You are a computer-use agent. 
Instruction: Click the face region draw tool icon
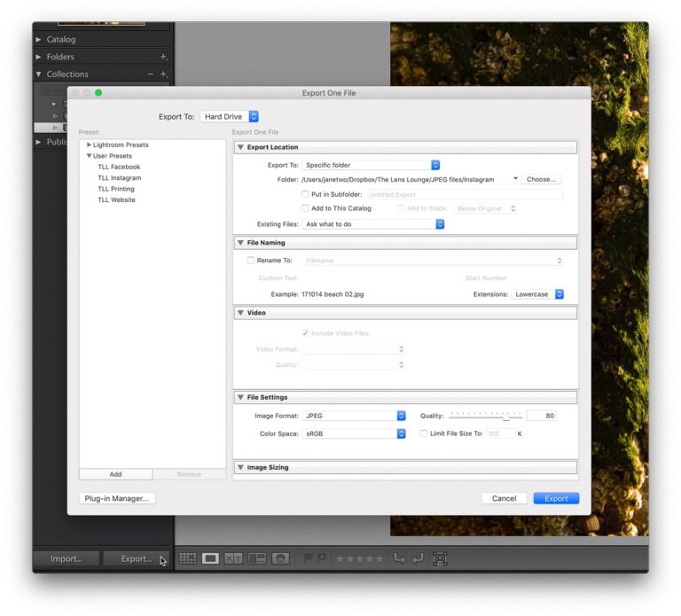coord(440,558)
